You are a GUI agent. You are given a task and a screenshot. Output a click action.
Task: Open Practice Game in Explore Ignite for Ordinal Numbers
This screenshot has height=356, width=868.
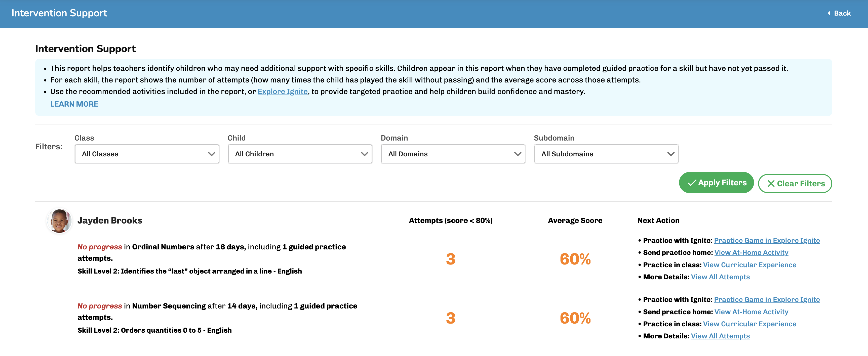pyautogui.click(x=767, y=241)
